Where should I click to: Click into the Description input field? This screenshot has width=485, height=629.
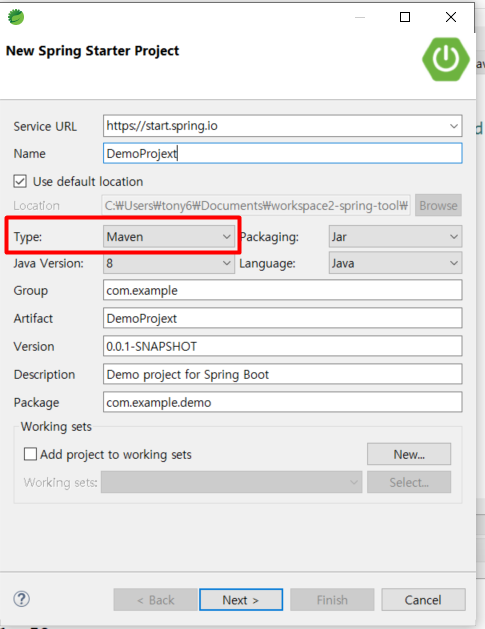282,374
